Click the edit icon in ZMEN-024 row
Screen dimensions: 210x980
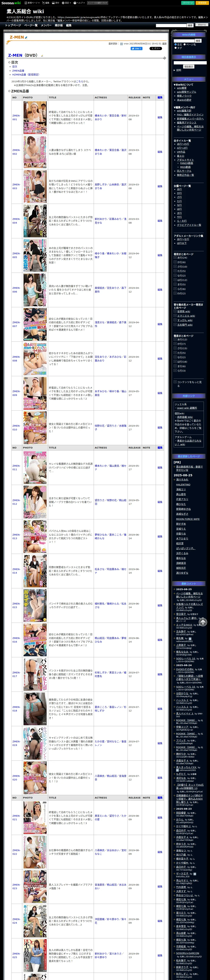click(160, 921)
